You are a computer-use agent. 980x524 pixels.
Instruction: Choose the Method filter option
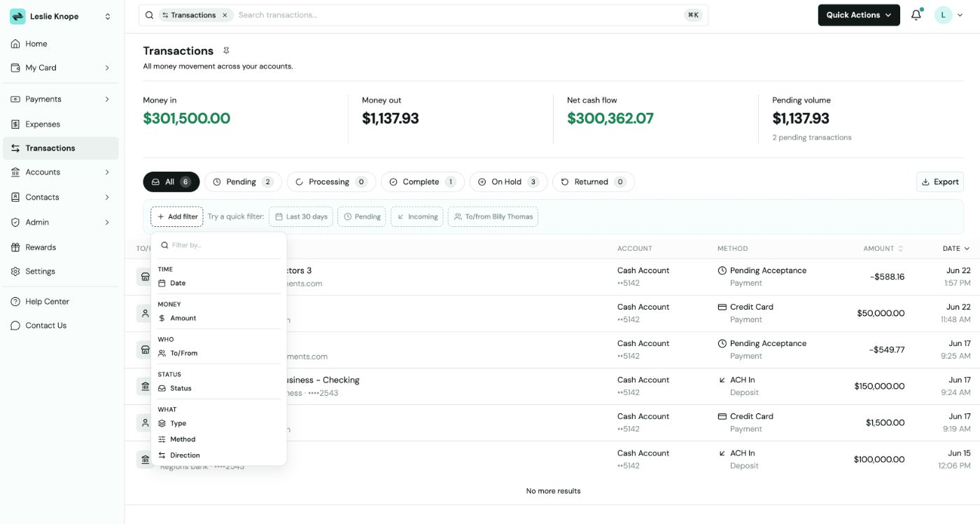(218, 439)
